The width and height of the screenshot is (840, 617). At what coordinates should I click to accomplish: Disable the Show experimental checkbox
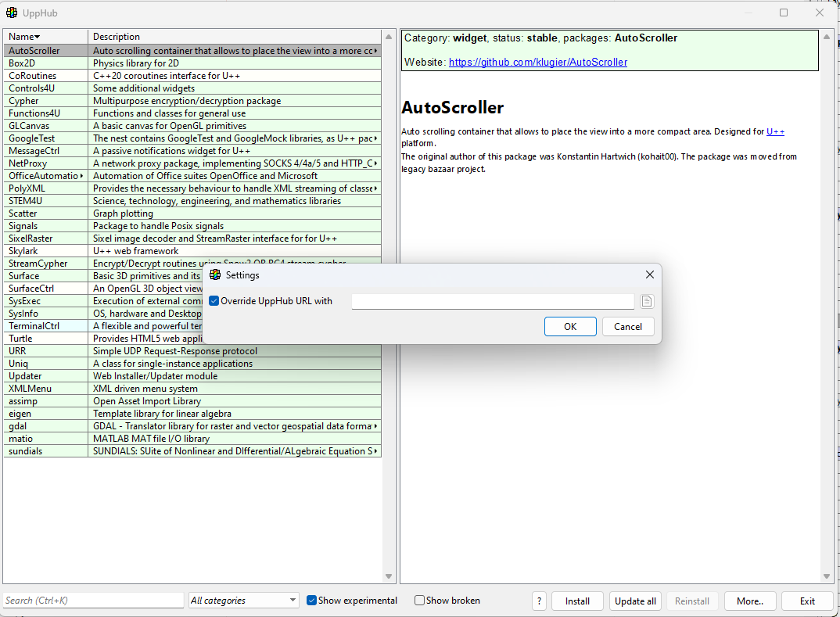311,601
